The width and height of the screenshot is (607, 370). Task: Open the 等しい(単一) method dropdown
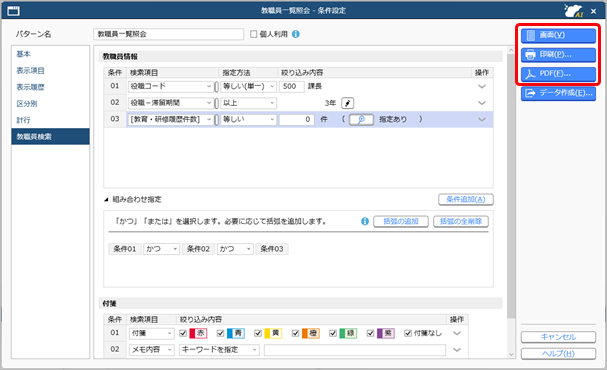pyautogui.click(x=249, y=86)
